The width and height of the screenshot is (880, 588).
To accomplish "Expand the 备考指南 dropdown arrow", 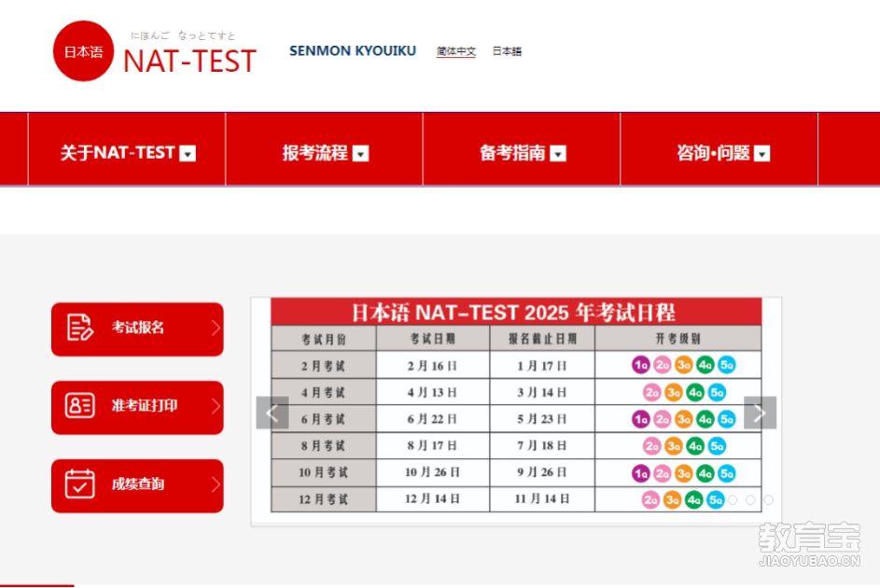I will pyautogui.click(x=558, y=154).
